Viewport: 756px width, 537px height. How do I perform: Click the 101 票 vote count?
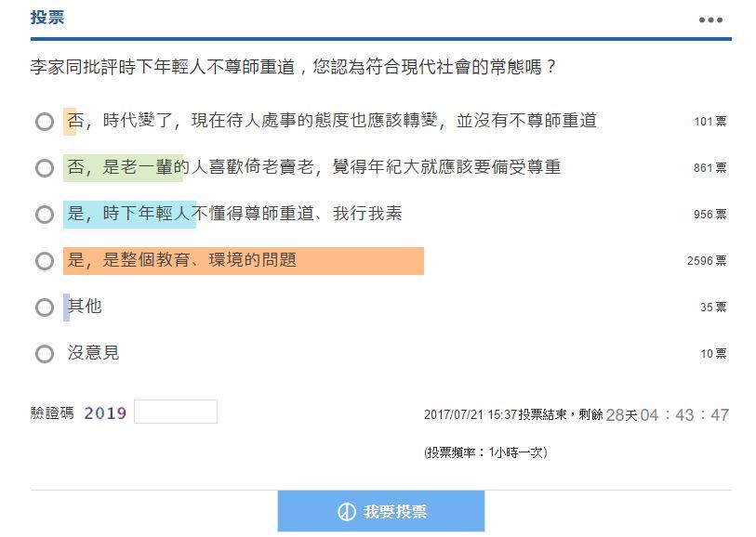click(x=710, y=122)
